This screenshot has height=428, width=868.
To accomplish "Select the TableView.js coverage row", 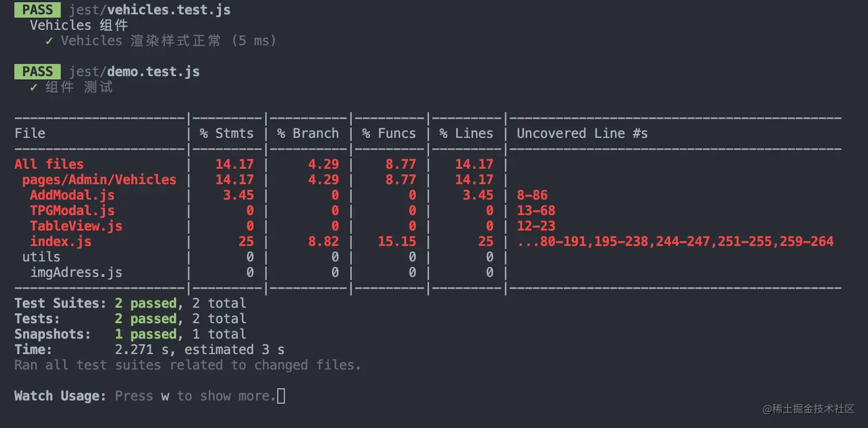I will (76, 226).
